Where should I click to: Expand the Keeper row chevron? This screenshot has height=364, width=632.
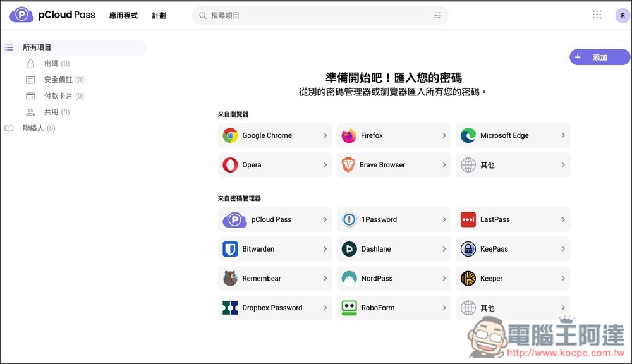tap(562, 278)
